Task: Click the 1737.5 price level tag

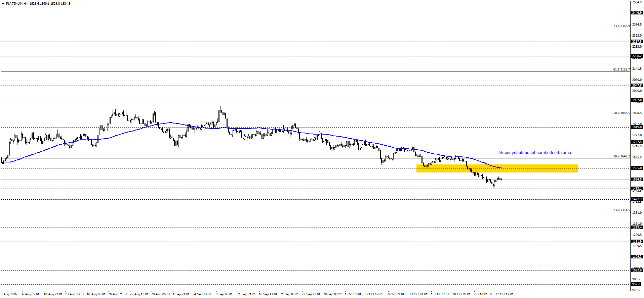Action: pyautogui.click(x=637, y=142)
